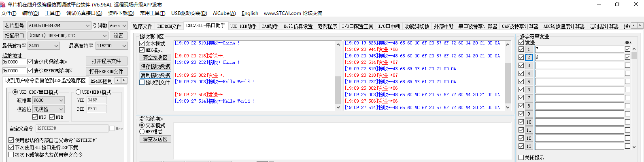
Task: Toggle 清除代码缓冲区 checkbox
Action: coord(30,62)
